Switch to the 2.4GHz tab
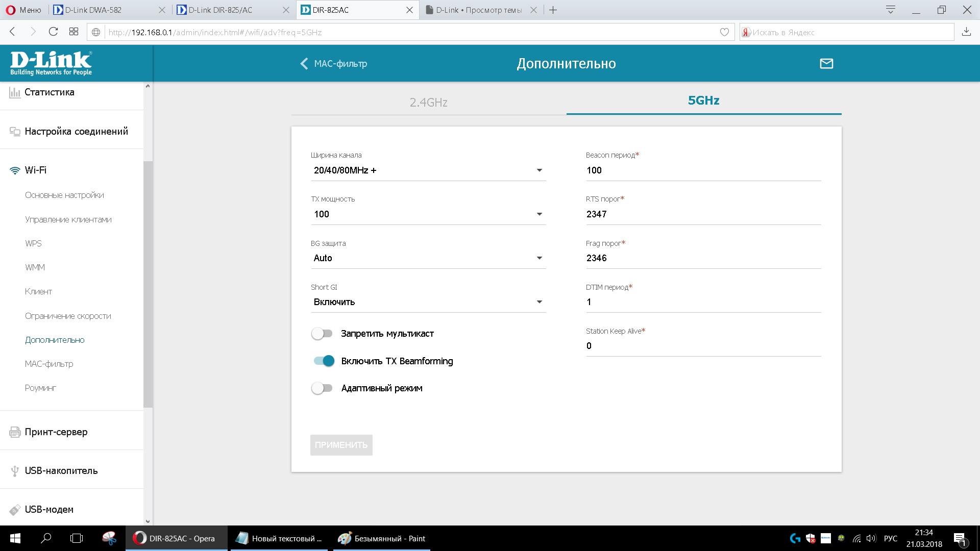Viewport: 980px width, 551px height. click(x=428, y=102)
